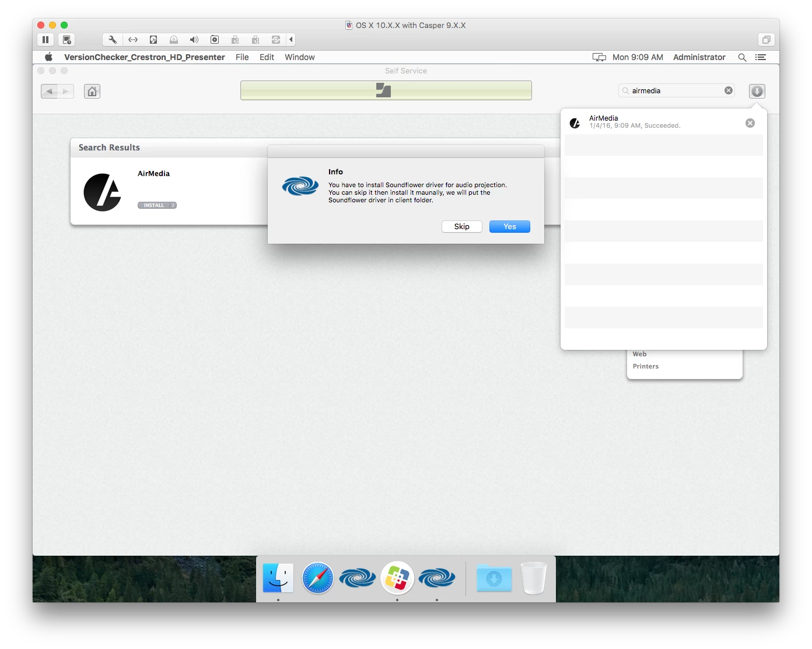
Task: Open the Downloads folder in Dock
Action: coord(494,578)
